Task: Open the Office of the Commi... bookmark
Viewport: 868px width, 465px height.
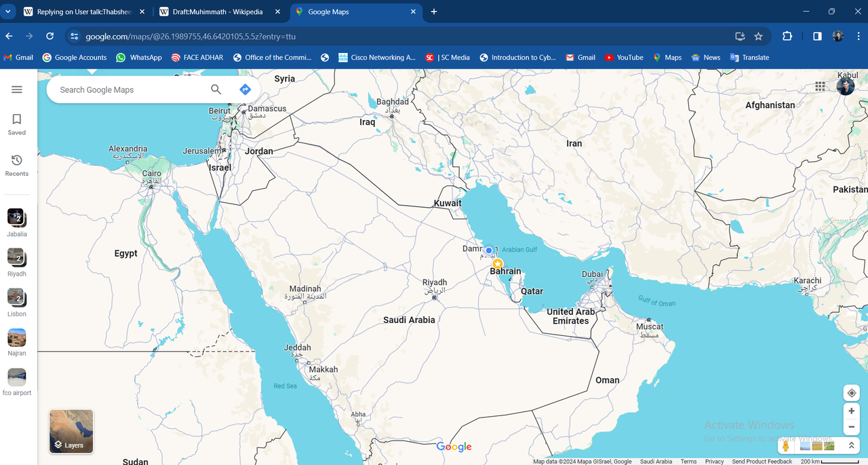Action: (x=272, y=58)
